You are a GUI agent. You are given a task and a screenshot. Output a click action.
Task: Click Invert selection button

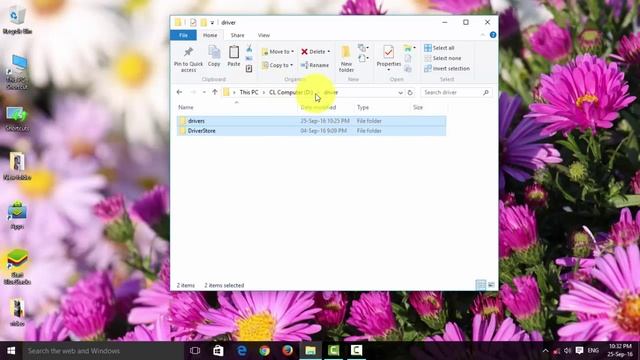pos(447,69)
